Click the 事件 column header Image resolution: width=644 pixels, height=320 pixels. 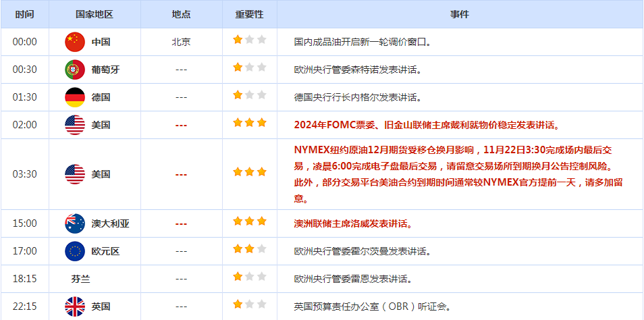460,14
